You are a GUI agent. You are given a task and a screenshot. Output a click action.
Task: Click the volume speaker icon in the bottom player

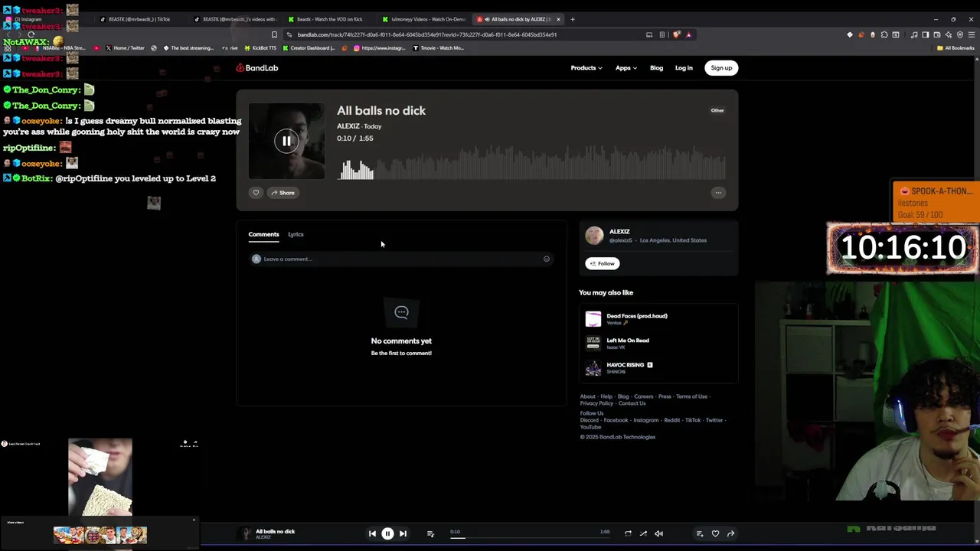[658, 533]
